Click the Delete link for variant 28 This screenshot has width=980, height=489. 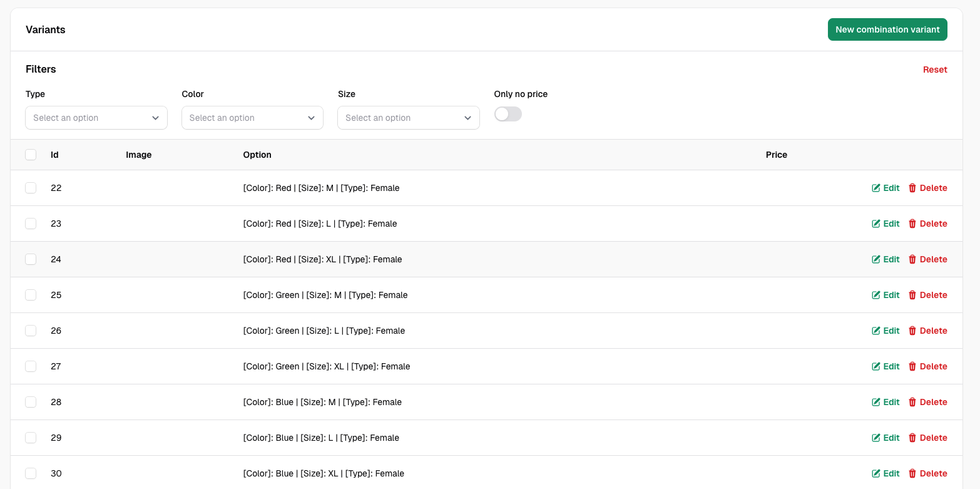point(933,402)
